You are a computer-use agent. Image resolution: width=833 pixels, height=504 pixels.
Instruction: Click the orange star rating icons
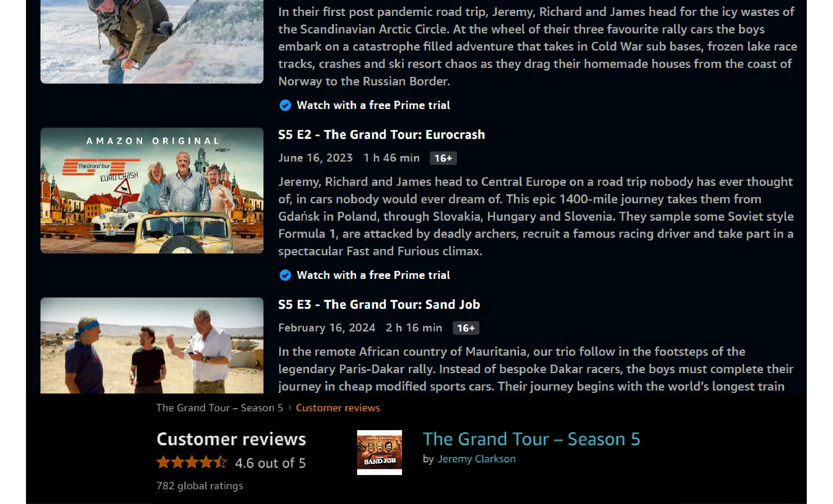pos(191,462)
